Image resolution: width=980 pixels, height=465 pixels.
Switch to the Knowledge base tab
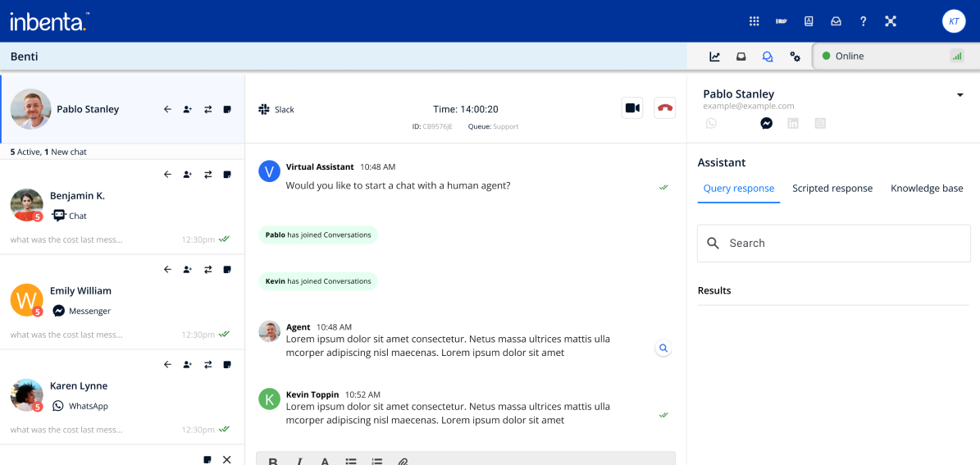coord(927,189)
